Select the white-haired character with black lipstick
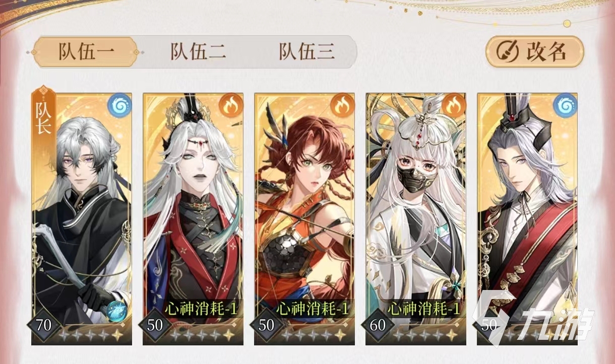This screenshot has height=364, width=615. (193, 219)
